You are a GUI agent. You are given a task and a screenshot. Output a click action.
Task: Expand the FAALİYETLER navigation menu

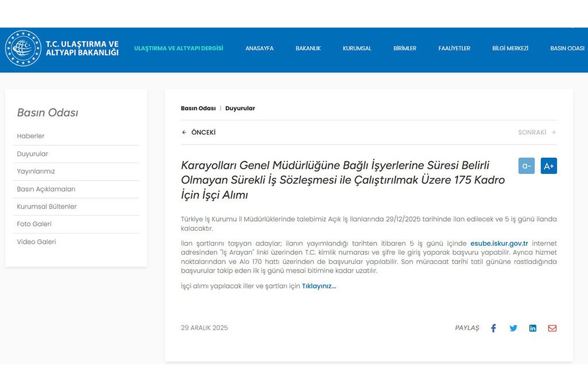tap(454, 49)
